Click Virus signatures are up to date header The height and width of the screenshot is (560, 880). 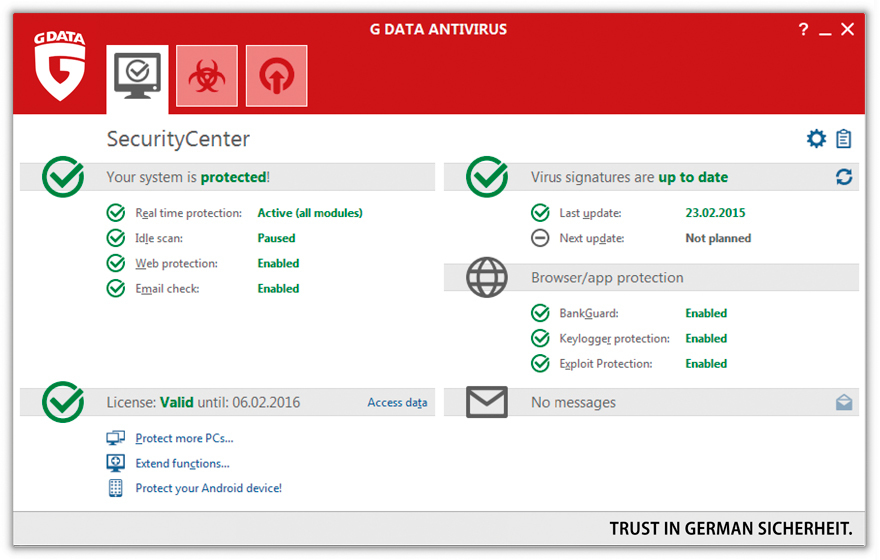tap(629, 177)
